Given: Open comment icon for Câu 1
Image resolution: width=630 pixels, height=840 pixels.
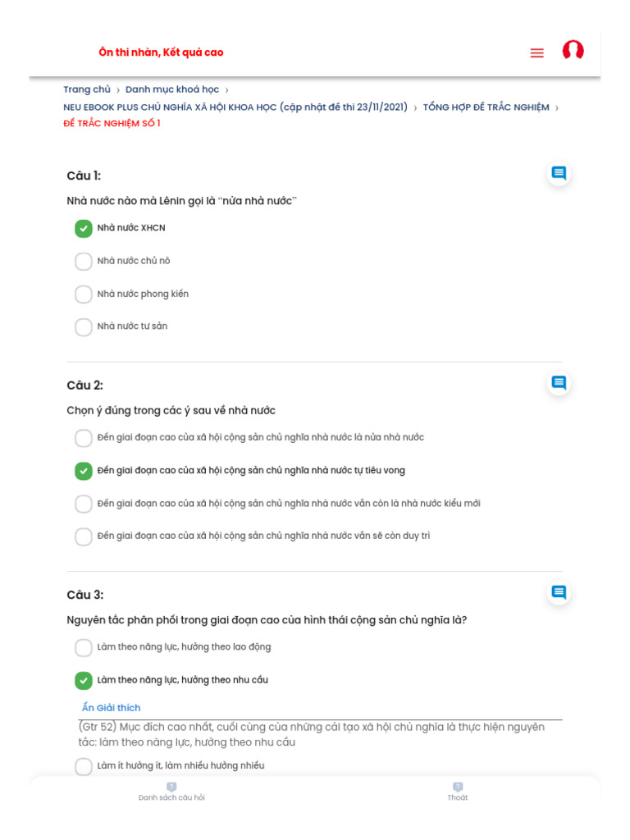Looking at the screenshot, I should coord(559,173).
